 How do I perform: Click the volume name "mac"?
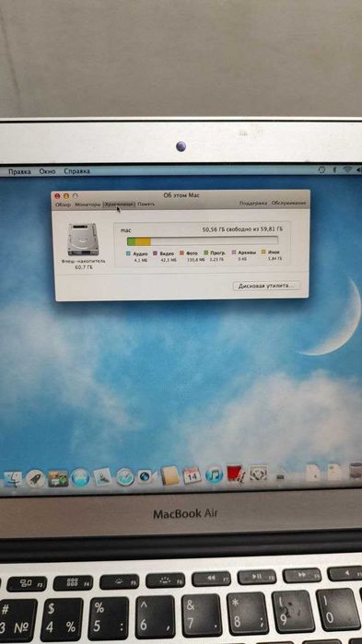(x=125, y=231)
